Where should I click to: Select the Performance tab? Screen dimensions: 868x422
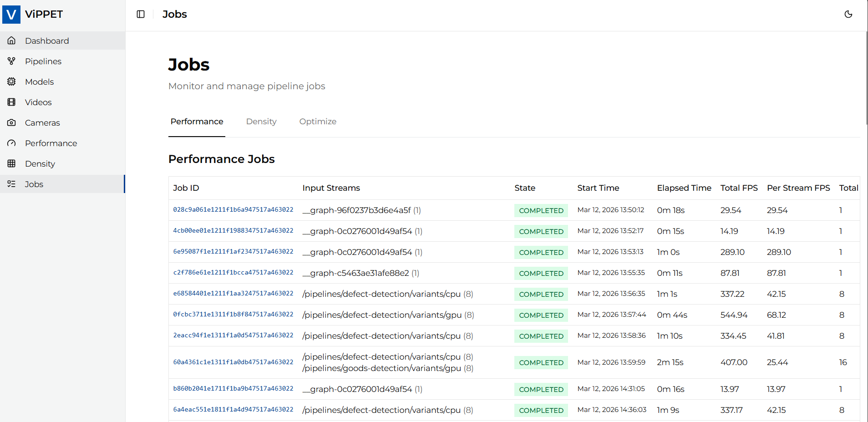pyautogui.click(x=196, y=122)
